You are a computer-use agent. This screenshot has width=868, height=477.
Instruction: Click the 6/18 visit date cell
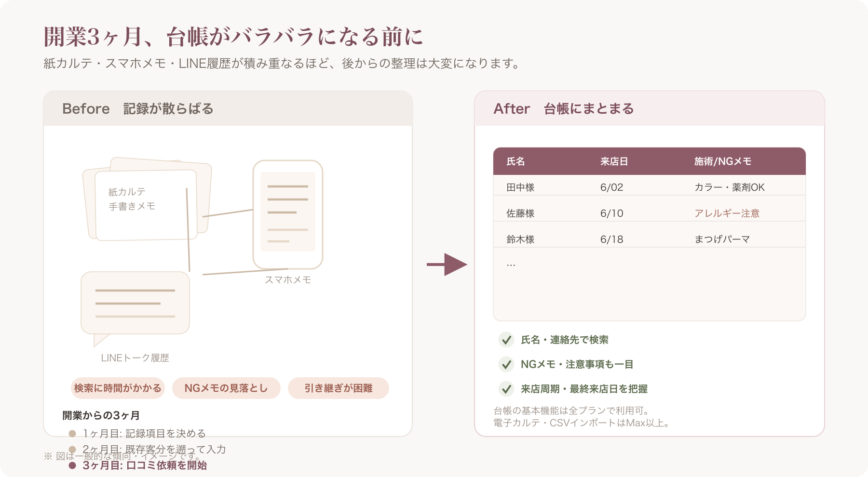pyautogui.click(x=612, y=239)
